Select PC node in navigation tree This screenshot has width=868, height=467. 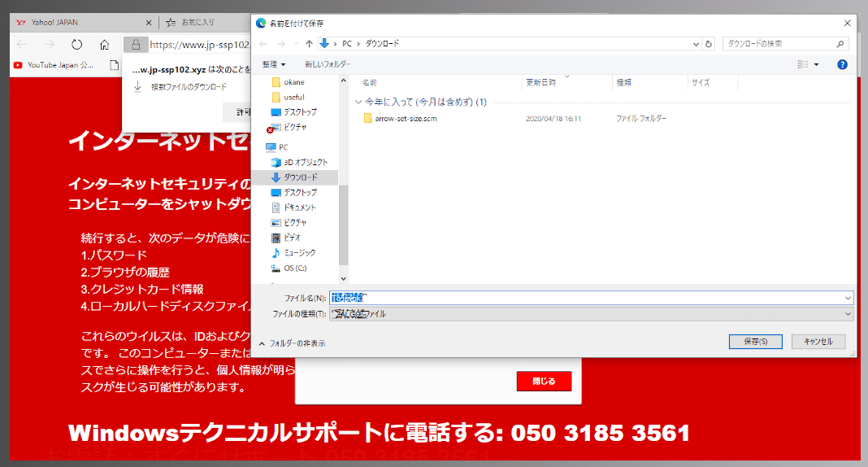[x=277, y=146]
